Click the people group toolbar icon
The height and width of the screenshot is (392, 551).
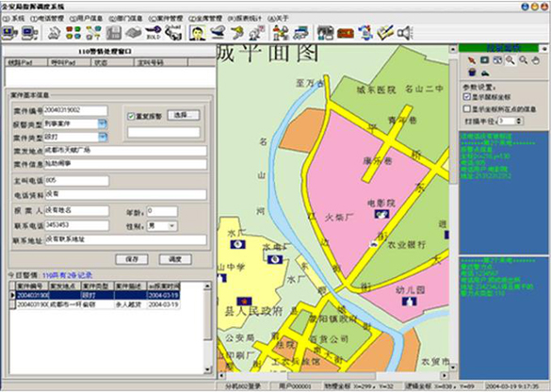(281, 33)
